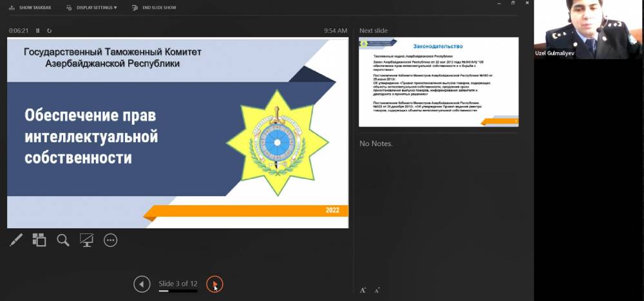
Task: Go to the previous slide
Action: point(142,284)
